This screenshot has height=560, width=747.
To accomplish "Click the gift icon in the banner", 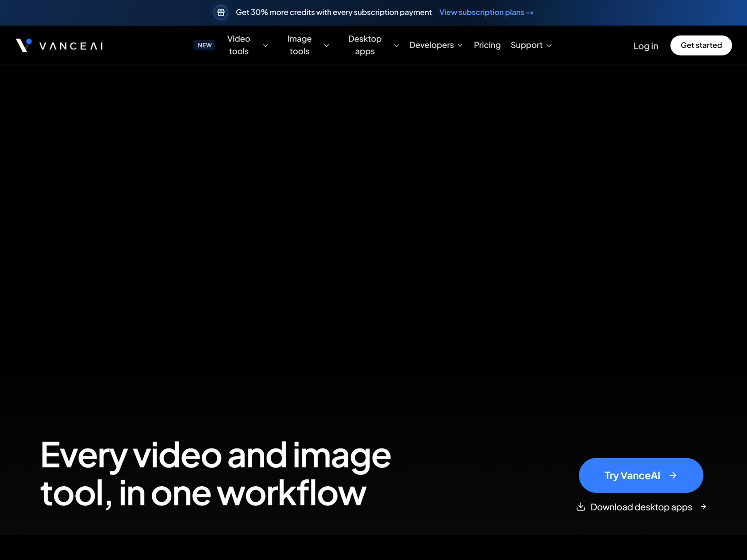I will point(221,13).
